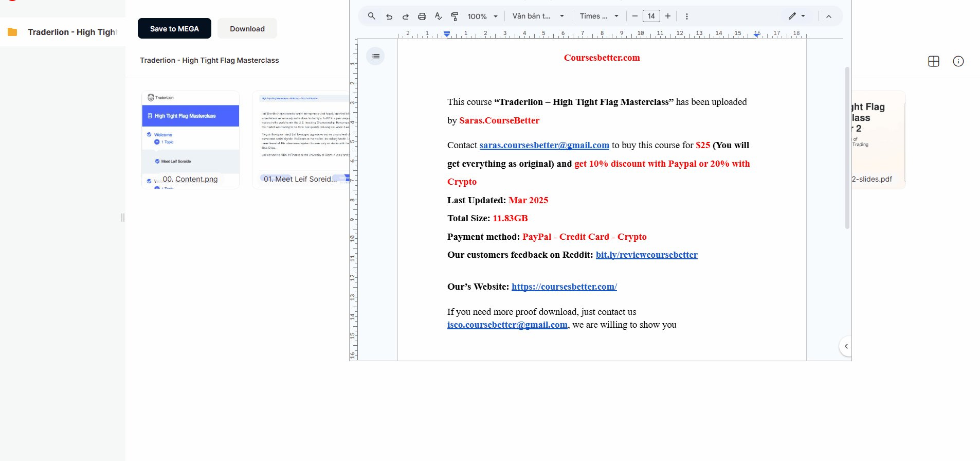Click the Traderlion - High Tight Flag Masterclass breadcrumb
The image size is (980, 461).
coord(209,60)
